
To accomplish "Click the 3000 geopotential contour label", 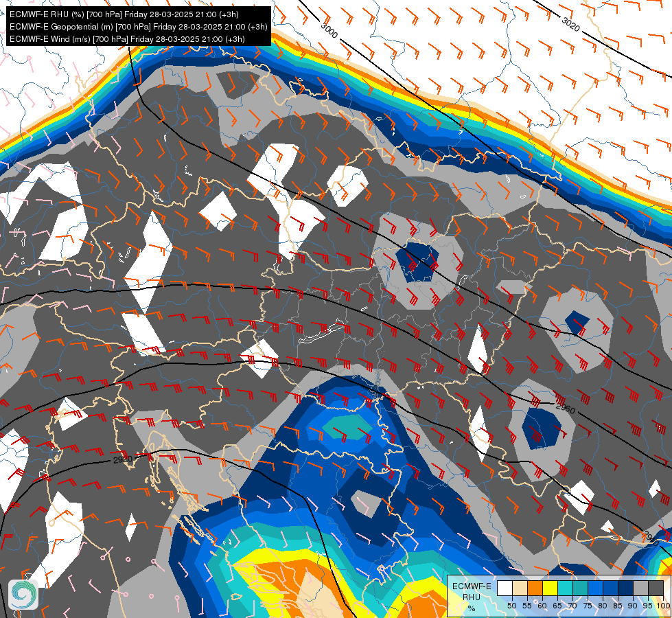I will (x=329, y=30).
